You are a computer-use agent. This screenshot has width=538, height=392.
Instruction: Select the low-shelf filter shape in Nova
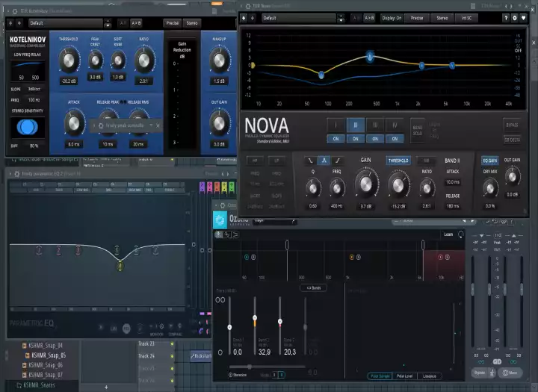pos(310,161)
